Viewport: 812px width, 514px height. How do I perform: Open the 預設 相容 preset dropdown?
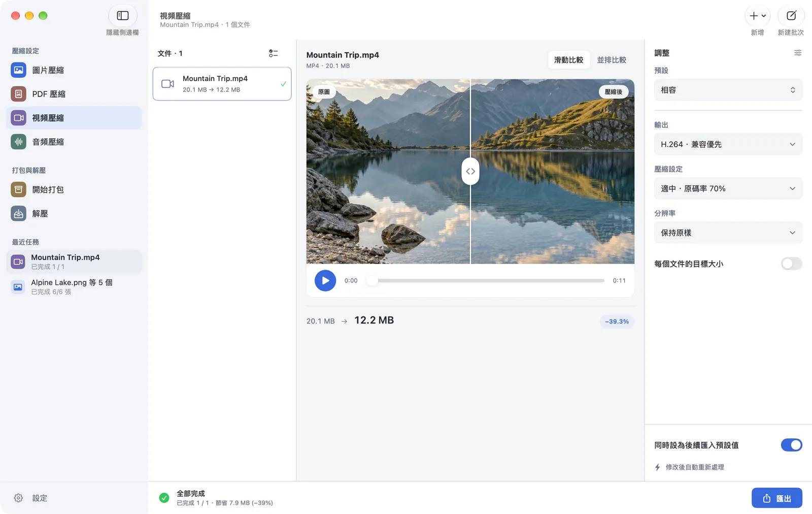pos(728,90)
